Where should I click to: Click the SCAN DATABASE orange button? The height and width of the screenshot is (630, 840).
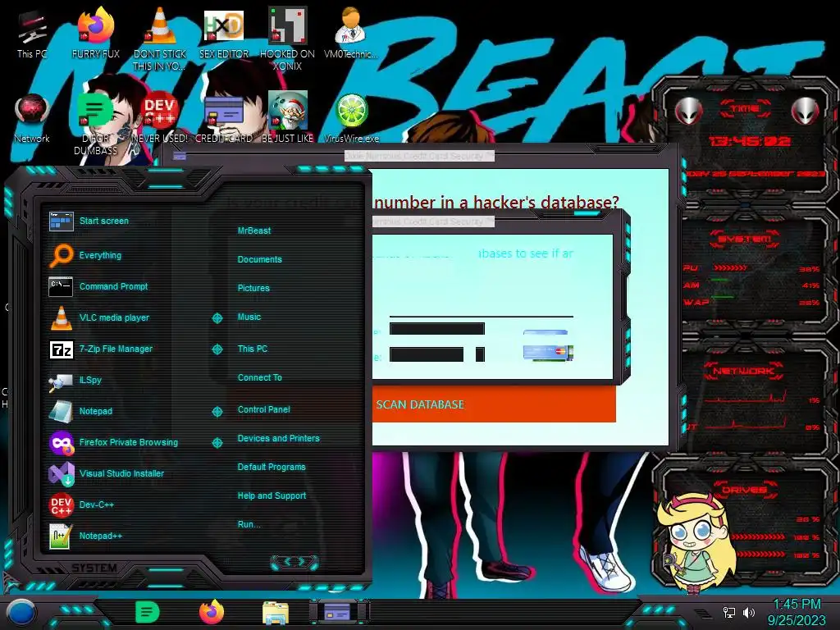click(494, 404)
